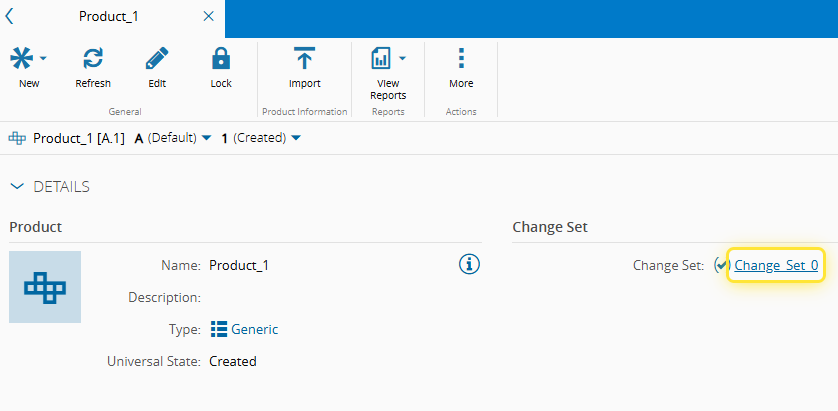The width and height of the screenshot is (838, 411).
Task: Click the Import upload icon
Action: [304, 58]
